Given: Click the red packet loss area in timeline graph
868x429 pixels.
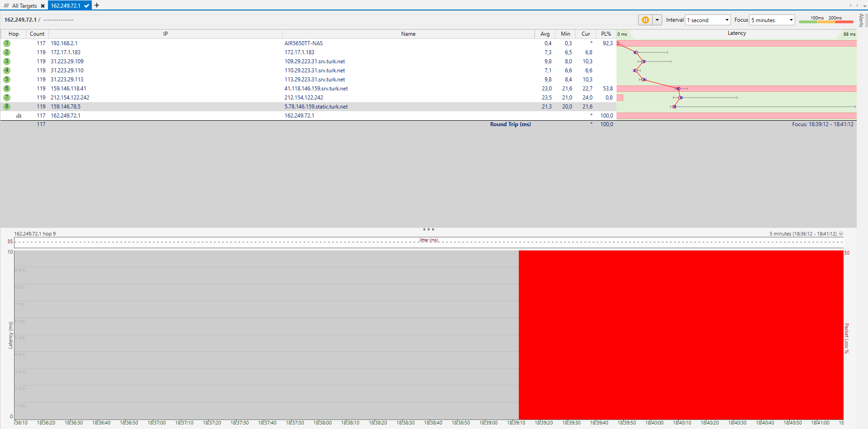Looking at the screenshot, I should click(681, 335).
